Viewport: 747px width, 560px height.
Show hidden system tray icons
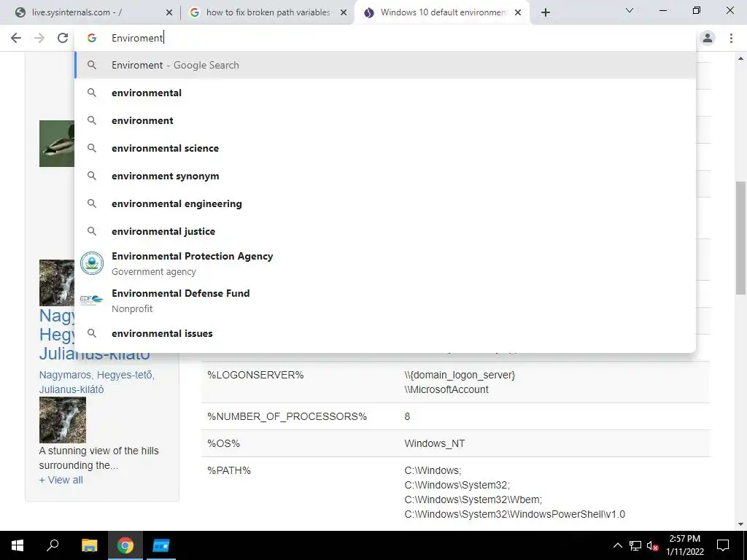coord(617,545)
